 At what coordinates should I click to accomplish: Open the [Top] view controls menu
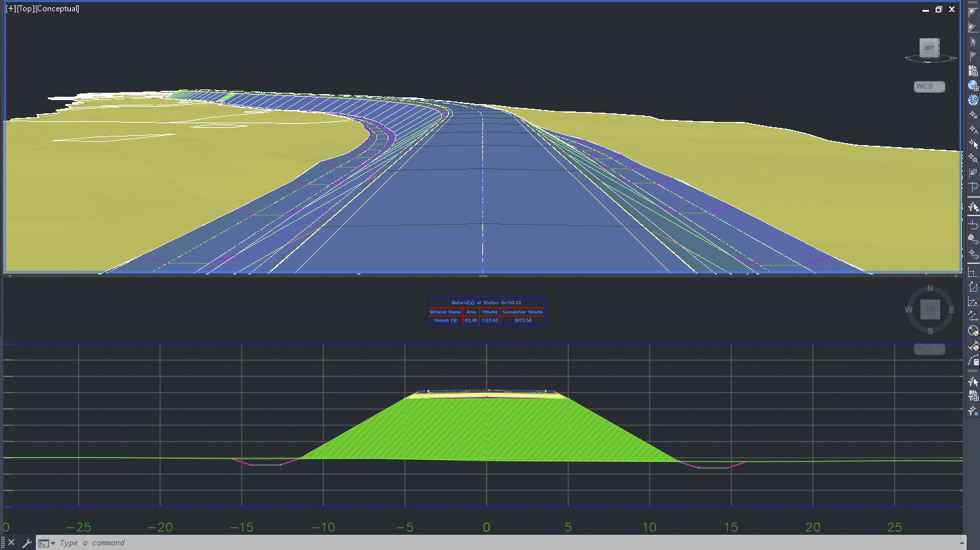pyautogui.click(x=25, y=9)
